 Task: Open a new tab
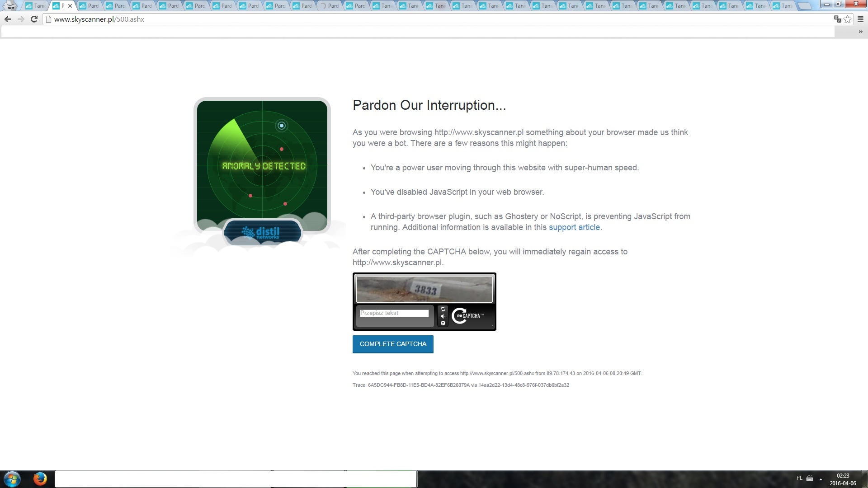click(804, 6)
